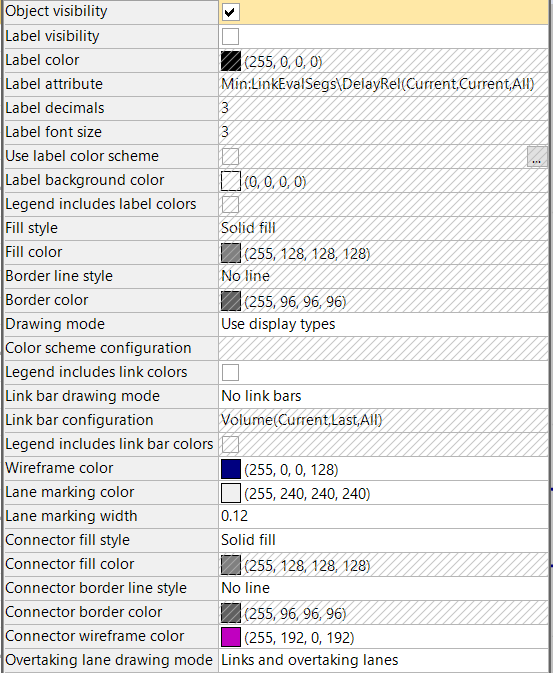Image resolution: width=553 pixels, height=673 pixels.
Task: Click Wireframe color value (255, 0, 0, 128)
Action: (x=292, y=470)
